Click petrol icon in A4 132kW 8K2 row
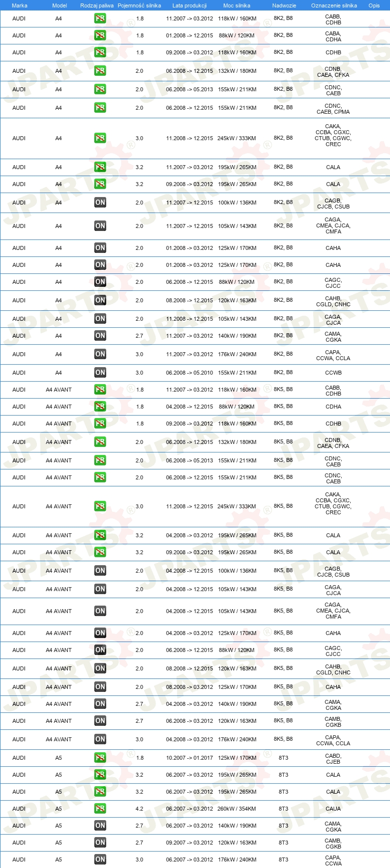This screenshot has width=390, height=868. [100, 71]
